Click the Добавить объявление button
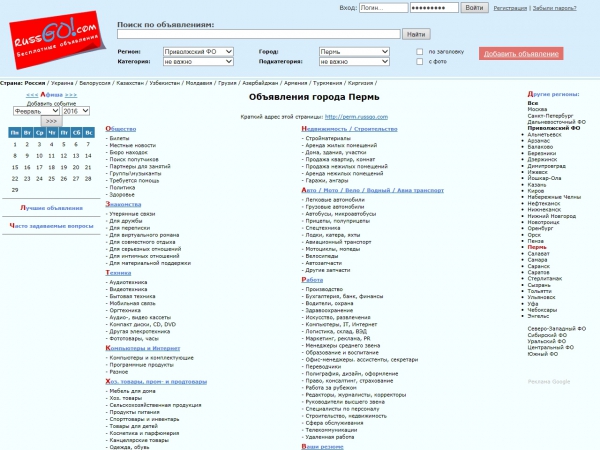Viewport: 600px width, 450px height. 521,54
